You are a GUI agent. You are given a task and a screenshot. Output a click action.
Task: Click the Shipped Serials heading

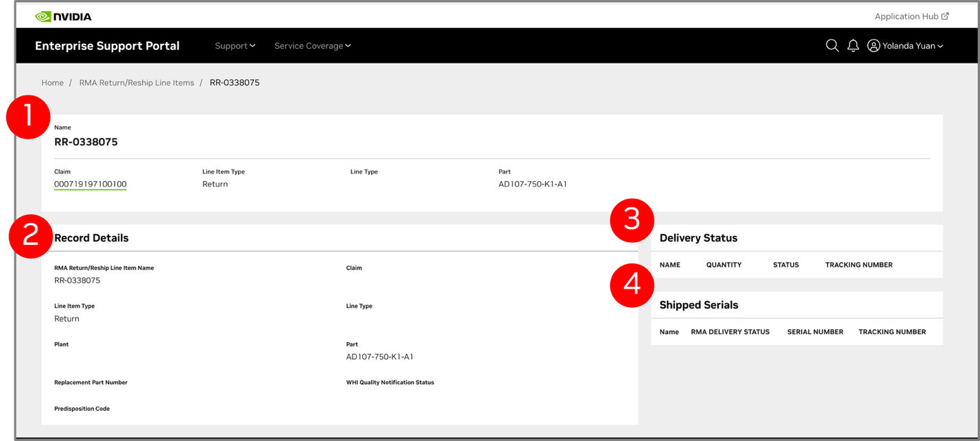tap(699, 305)
